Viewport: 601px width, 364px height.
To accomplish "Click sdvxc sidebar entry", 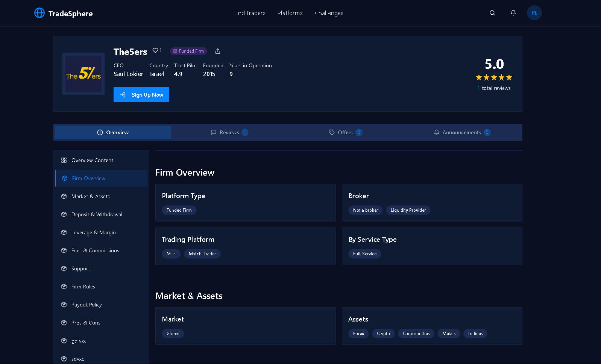I will pyautogui.click(x=101, y=358).
